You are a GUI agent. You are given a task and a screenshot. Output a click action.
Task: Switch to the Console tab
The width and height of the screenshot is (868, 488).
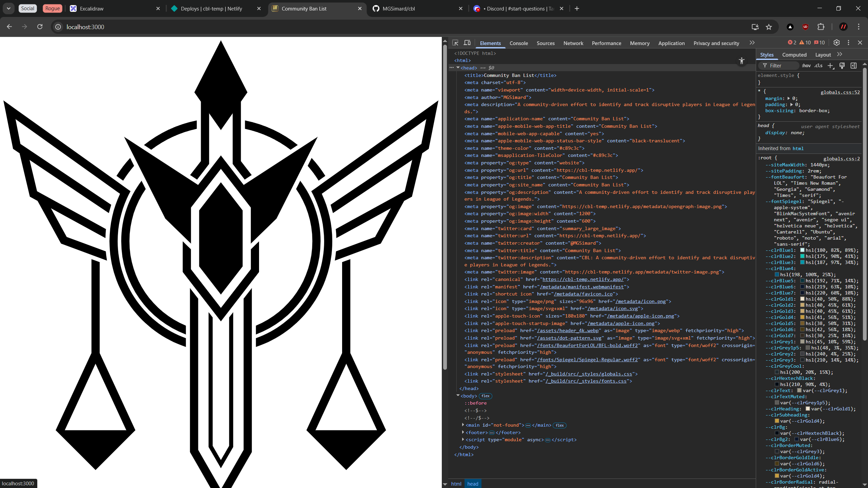[519, 43]
